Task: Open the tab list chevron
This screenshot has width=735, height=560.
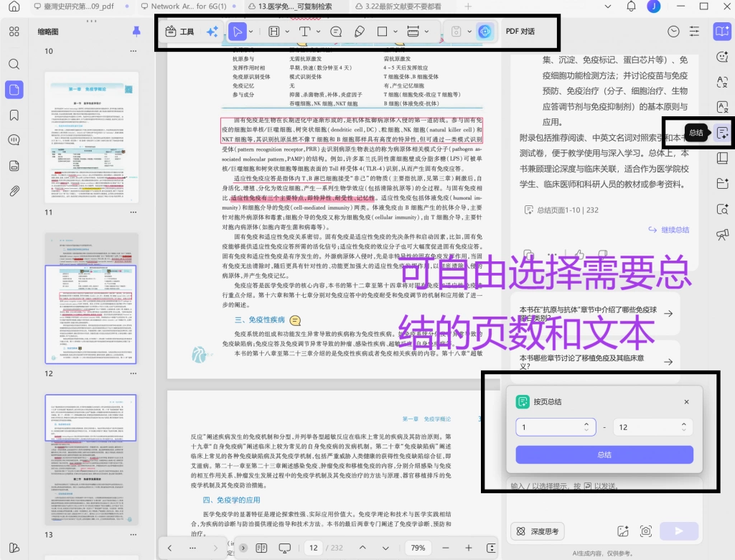Action: click(607, 6)
